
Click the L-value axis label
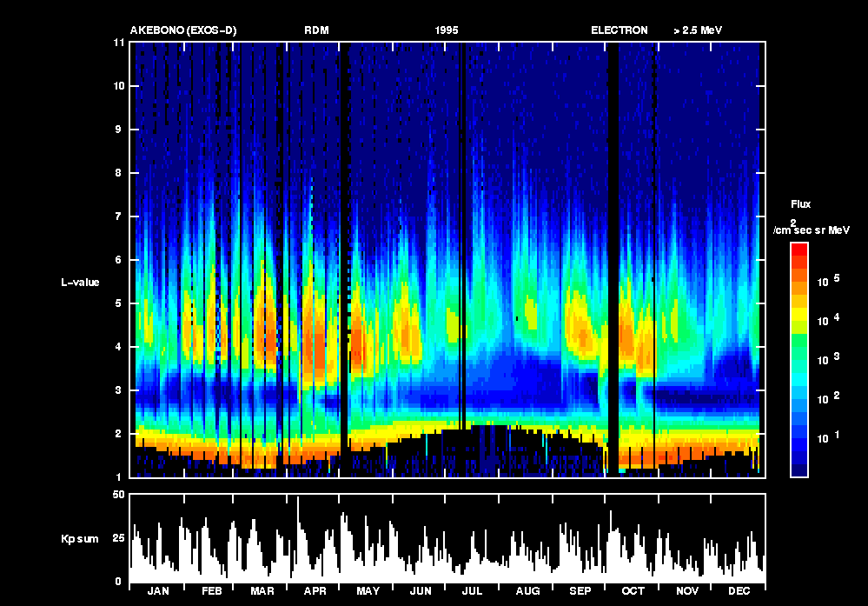80,282
